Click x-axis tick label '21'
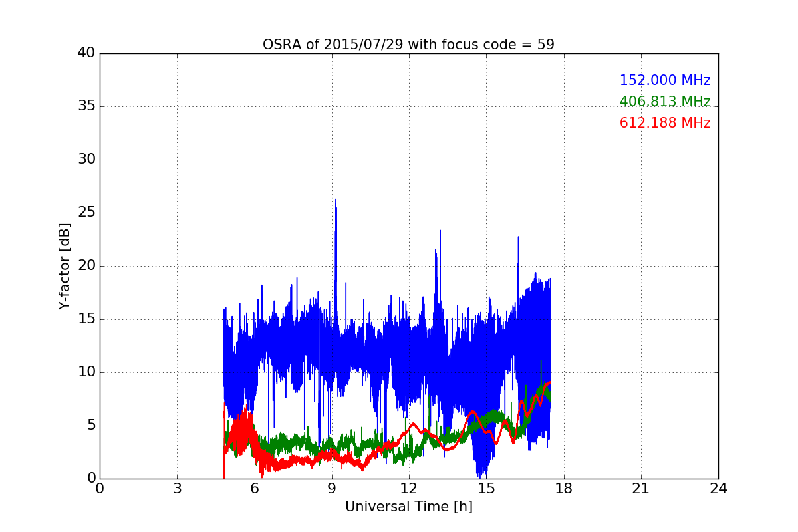Screen dimensions: 798x532 click(x=641, y=489)
